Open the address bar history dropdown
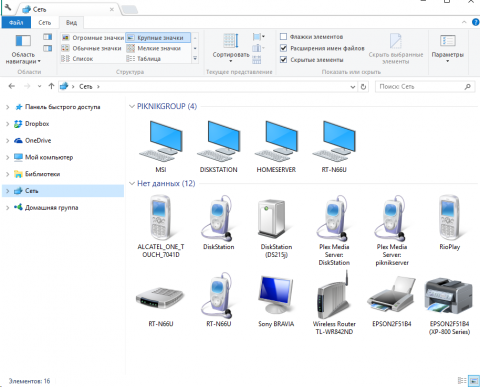The height and width of the screenshot is (387, 480). [353, 87]
